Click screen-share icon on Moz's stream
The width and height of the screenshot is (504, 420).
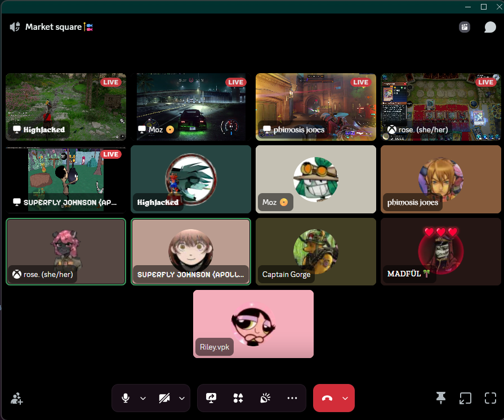142,129
